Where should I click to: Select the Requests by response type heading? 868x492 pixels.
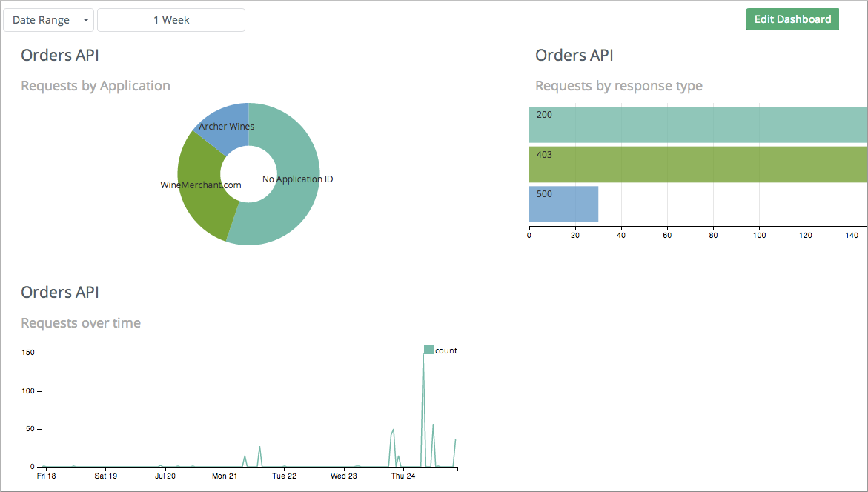coord(618,85)
